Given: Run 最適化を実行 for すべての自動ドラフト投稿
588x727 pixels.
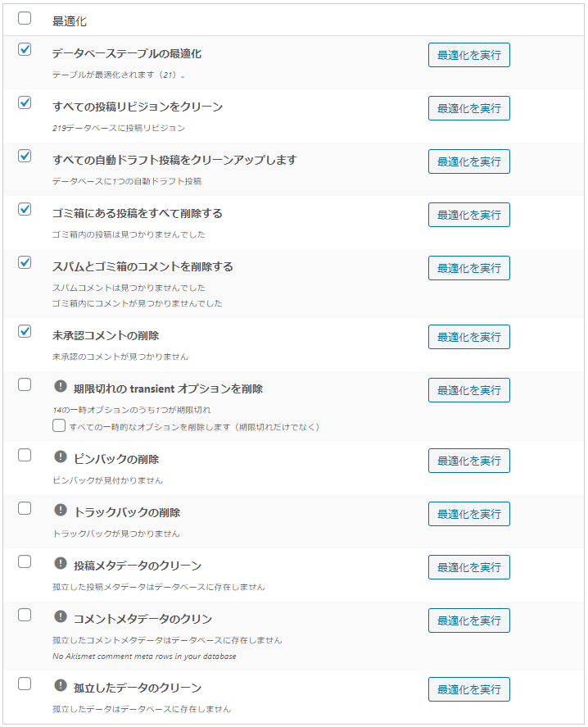Looking at the screenshot, I should pyautogui.click(x=468, y=161).
